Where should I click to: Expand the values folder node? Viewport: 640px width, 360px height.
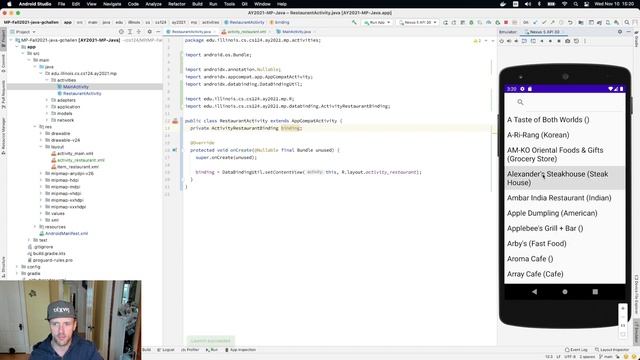click(x=41, y=213)
